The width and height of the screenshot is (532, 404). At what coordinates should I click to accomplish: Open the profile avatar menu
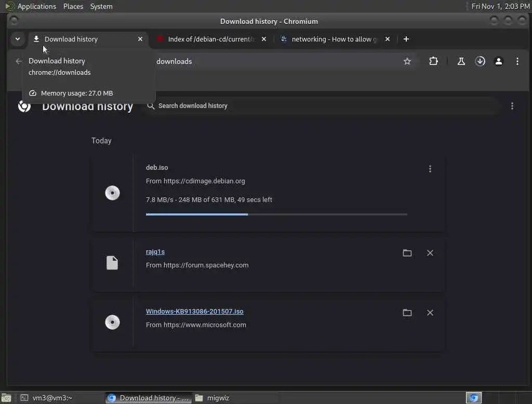[499, 61]
